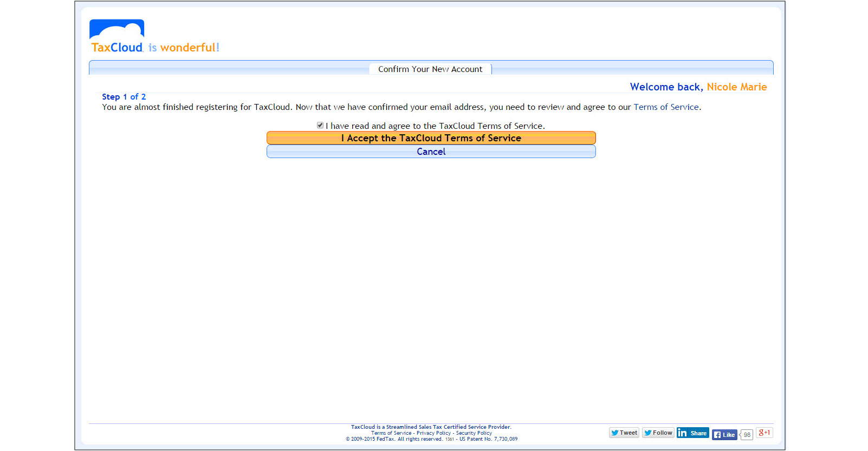Open footer Privacy Policy link
Viewport: 868px width, 451px height.
[x=433, y=433]
